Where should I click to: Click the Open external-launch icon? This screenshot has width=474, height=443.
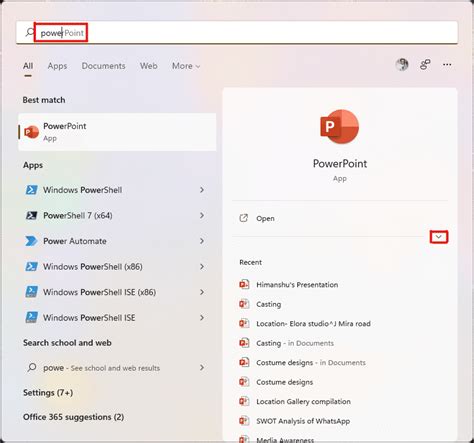point(244,218)
